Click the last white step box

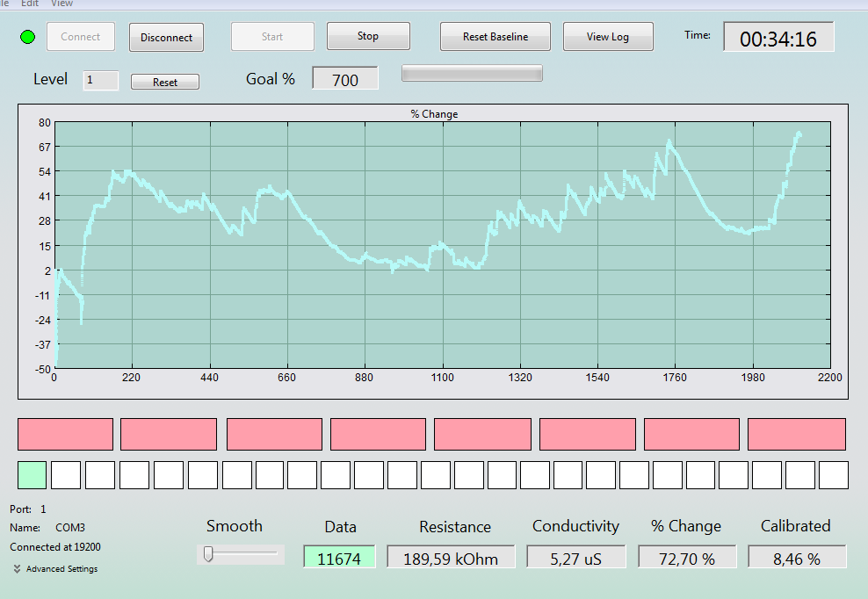834,475
